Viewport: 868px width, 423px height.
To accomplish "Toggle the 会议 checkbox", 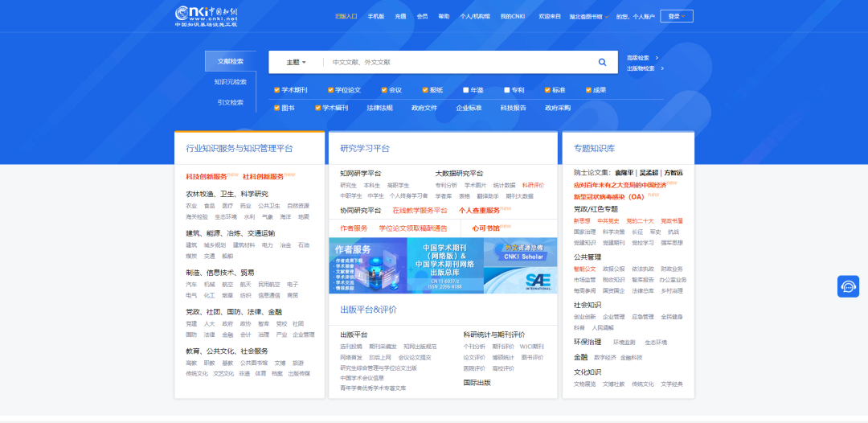I will 384,90.
